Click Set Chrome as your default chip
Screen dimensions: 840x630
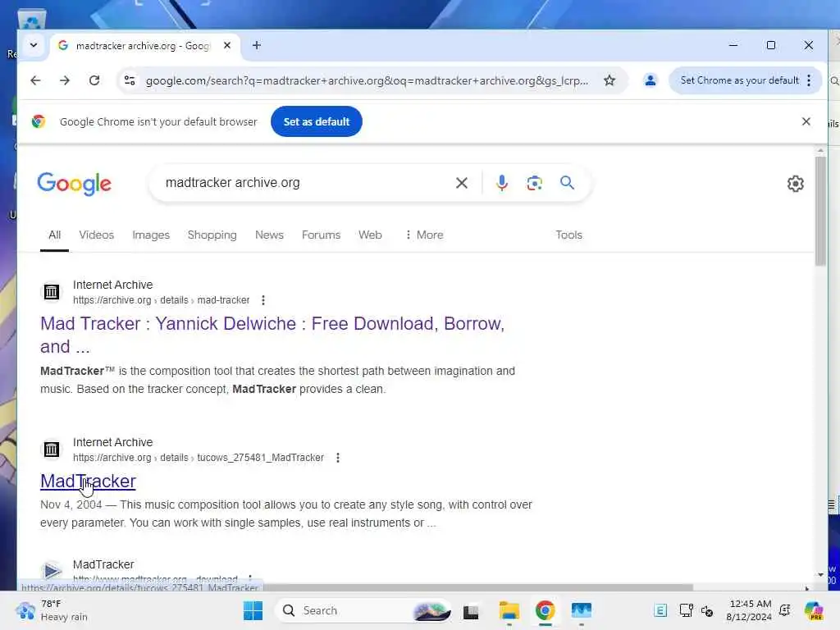coord(739,80)
